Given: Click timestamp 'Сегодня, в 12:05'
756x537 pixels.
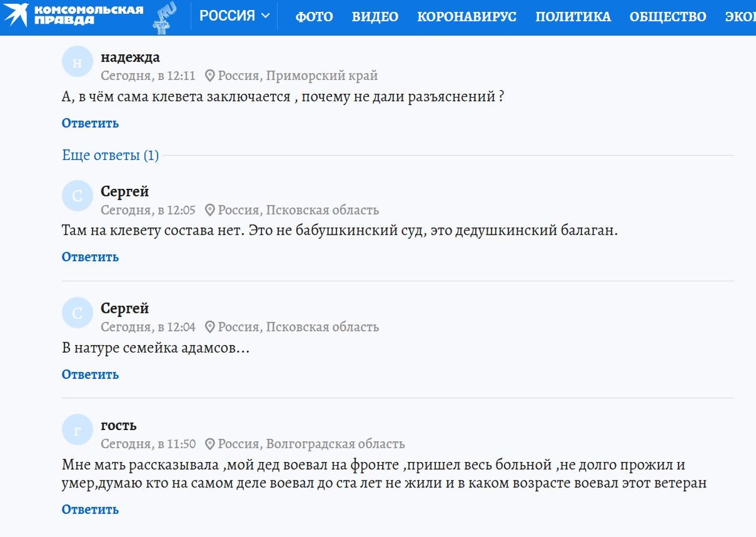Looking at the screenshot, I should click(148, 210).
